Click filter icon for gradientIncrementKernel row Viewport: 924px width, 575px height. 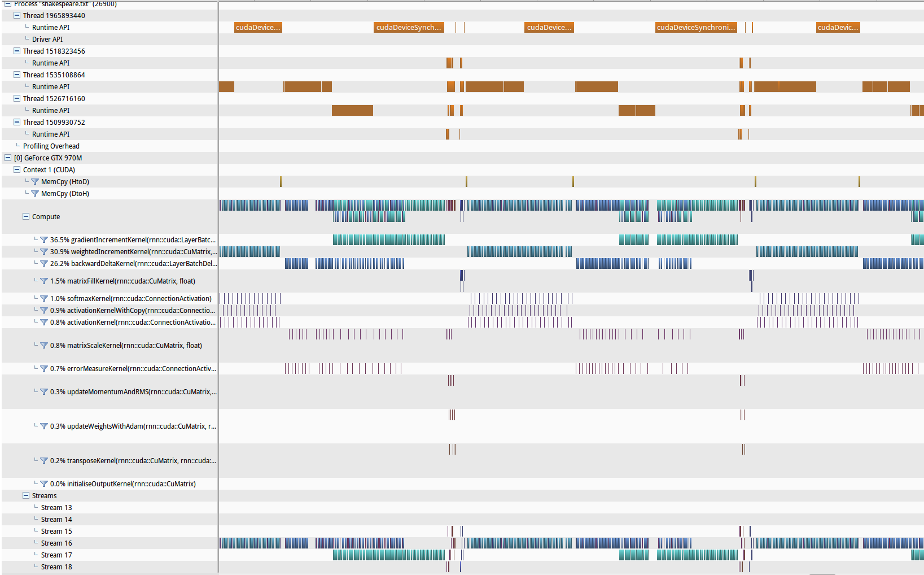[x=44, y=240]
